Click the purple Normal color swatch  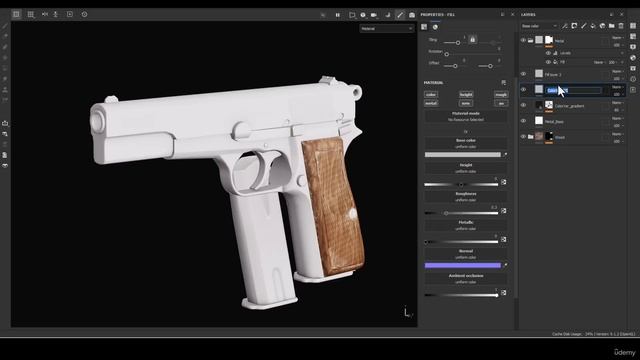click(462, 265)
